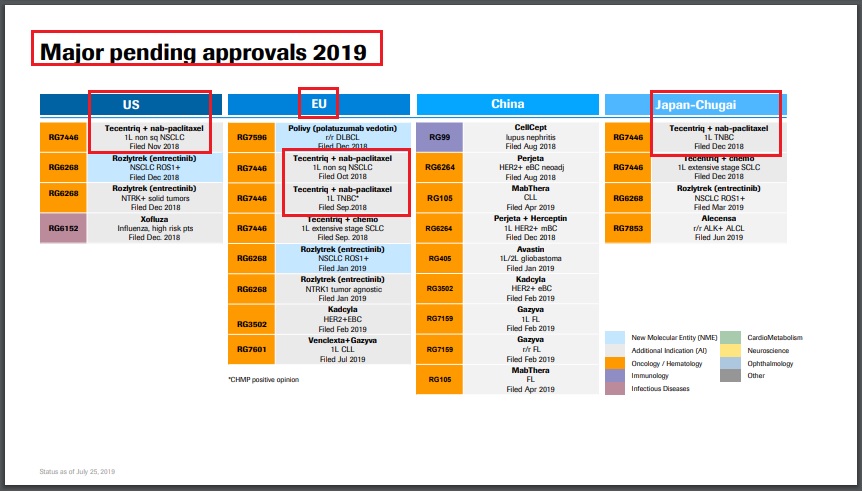Click the Japan Rozlytrek entry filed Mar 2019
Screen dimensions: 862x492
[719, 198]
